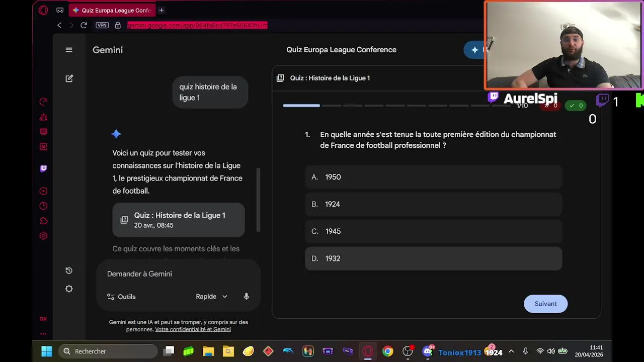The image size is (644, 362).
Task: Open File Explorer from taskbar
Action: click(x=208, y=351)
